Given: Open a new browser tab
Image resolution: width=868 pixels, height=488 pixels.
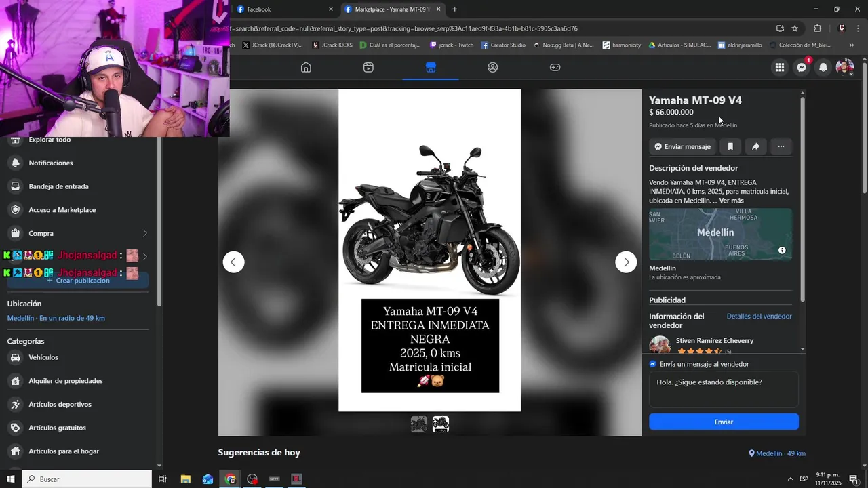Looking at the screenshot, I should (454, 9).
